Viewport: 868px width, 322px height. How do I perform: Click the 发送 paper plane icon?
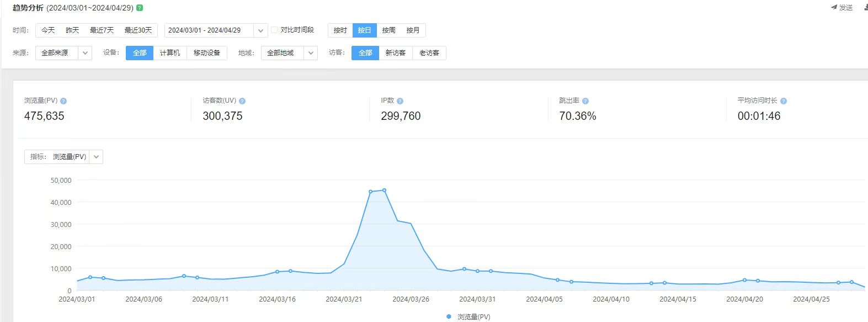pos(834,7)
